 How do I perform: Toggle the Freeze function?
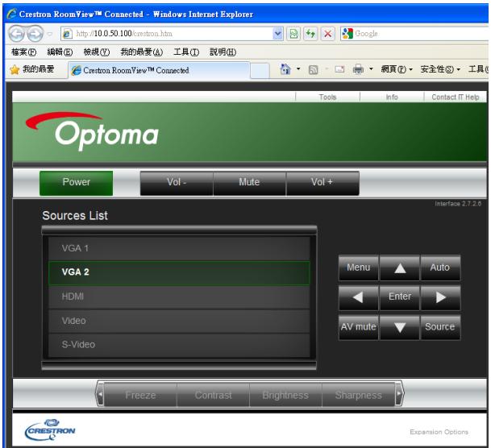click(x=140, y=395)
